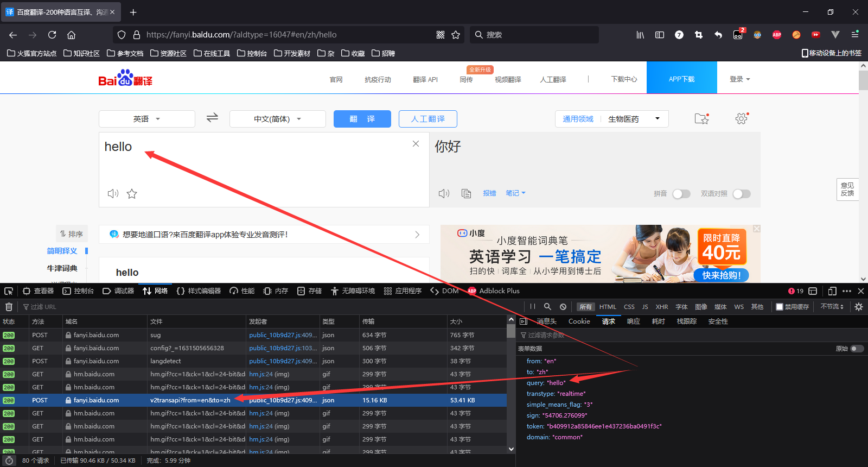
Task: Toggle responsive design mode icon
Action: [832, 291]
